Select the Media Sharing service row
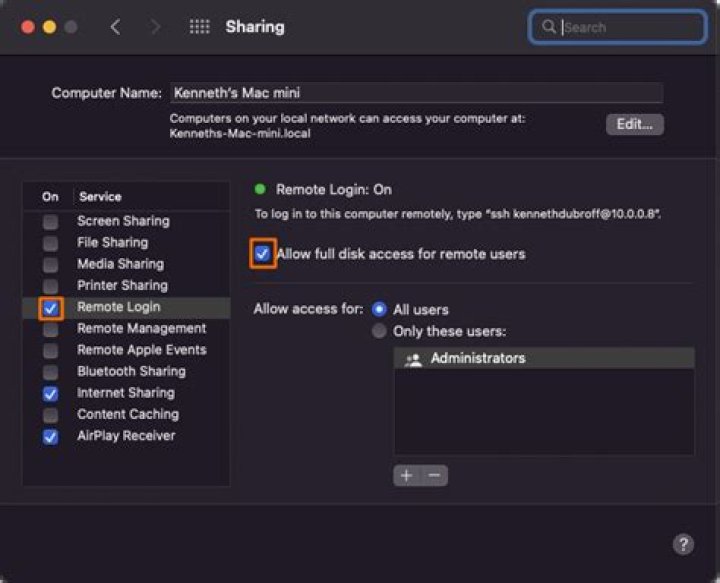The width and height of the screenshot is (720, 583). click(127, 264)
